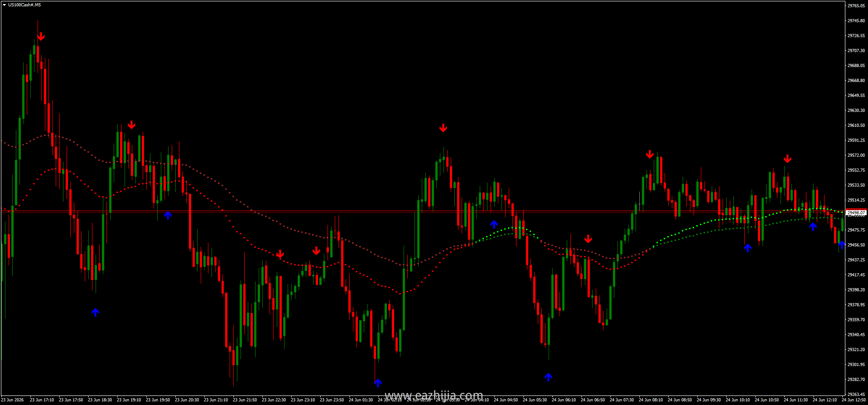Click the 29456.50 price scale value

pos(856,245)
